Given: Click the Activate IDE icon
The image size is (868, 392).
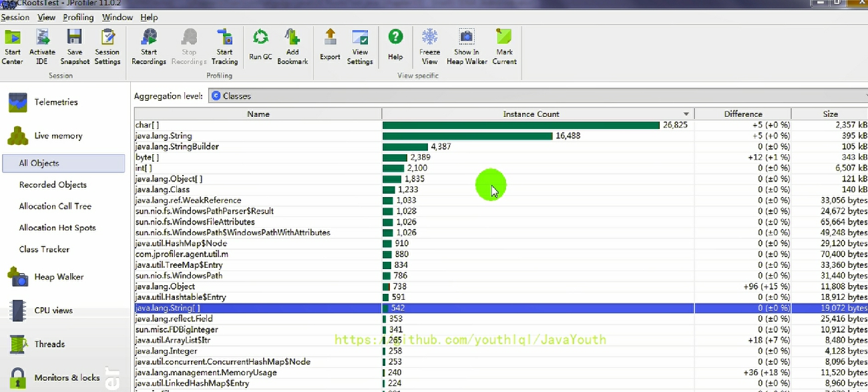Looking at the screenshot, I should 42,47.
